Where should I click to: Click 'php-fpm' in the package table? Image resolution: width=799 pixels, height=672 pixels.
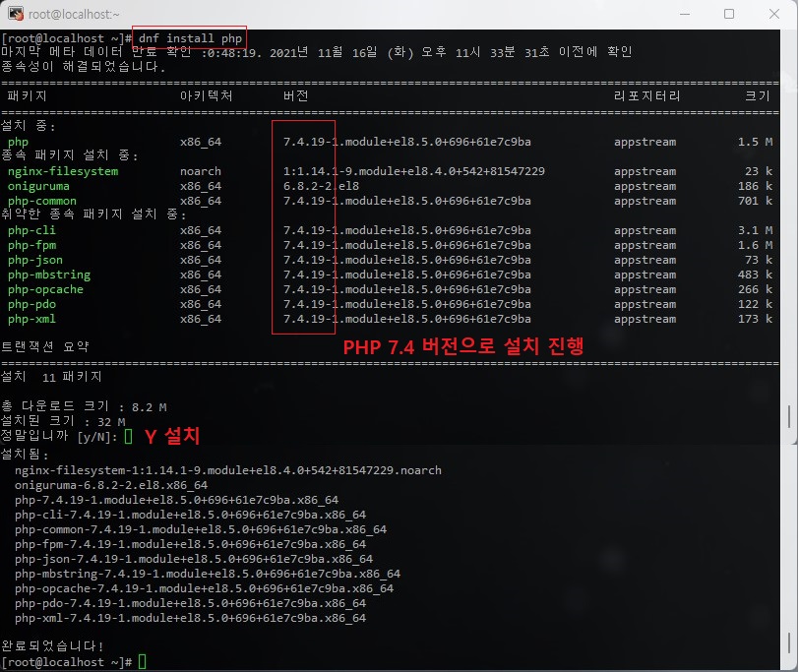[x=31, y=245]
